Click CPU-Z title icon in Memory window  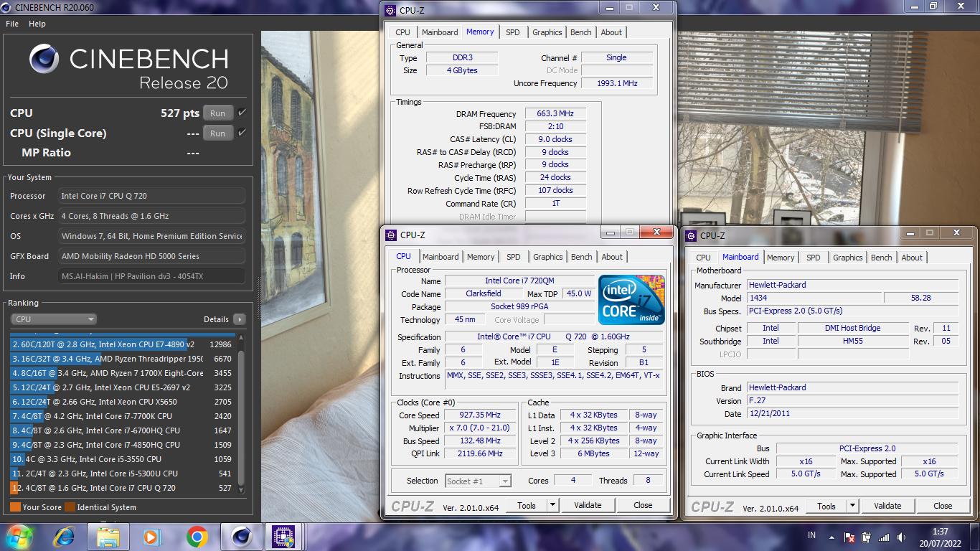pos(390,10)
